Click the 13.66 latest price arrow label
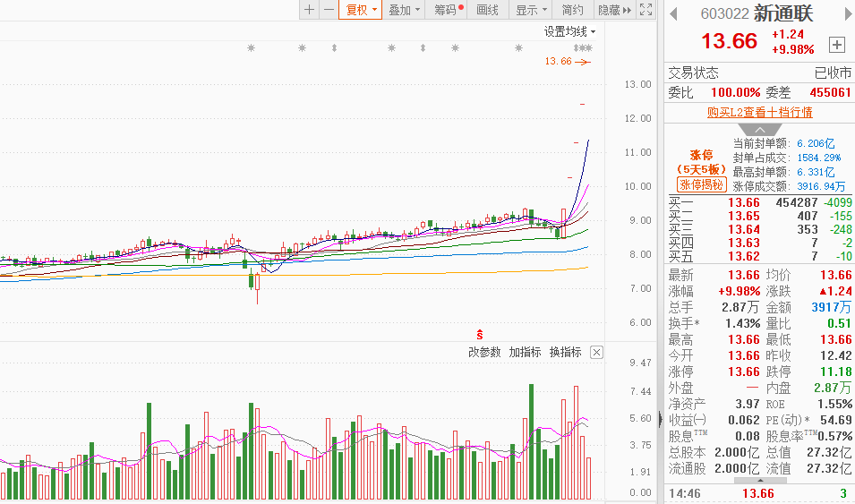The width and height of the screenshot is (855, 504). [x=567, y=61]
